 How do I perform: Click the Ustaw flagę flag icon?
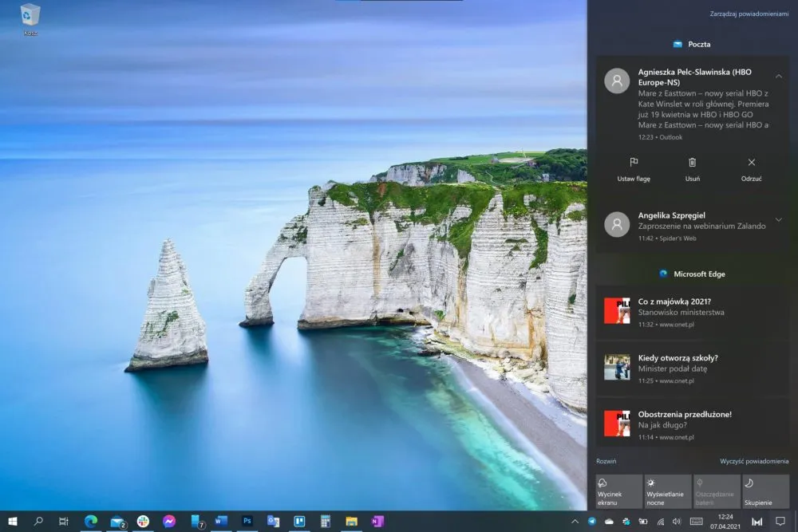634,162
